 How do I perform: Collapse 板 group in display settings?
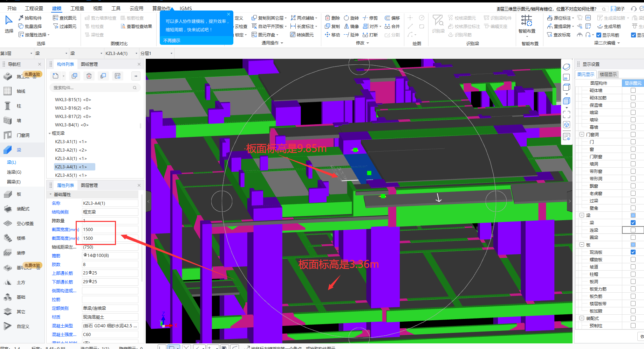582,245
